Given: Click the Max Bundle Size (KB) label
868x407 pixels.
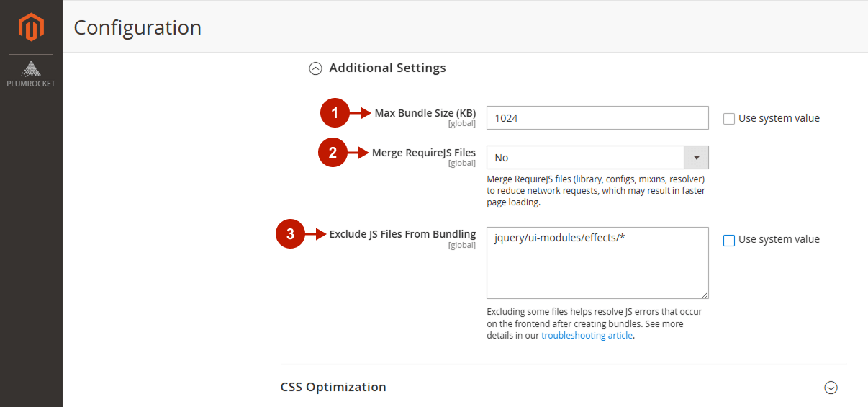Looking at the screenshot, I should (x=425, y=113).
